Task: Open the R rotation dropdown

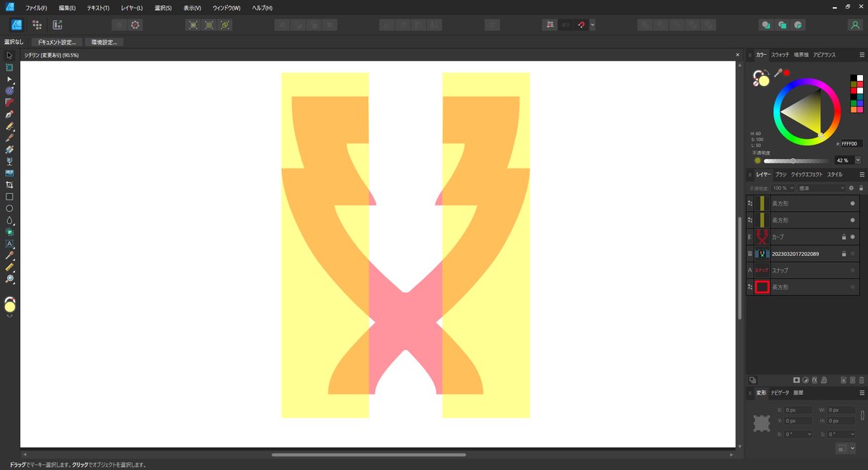Action: pyautogui.click(x=810, y=434)
